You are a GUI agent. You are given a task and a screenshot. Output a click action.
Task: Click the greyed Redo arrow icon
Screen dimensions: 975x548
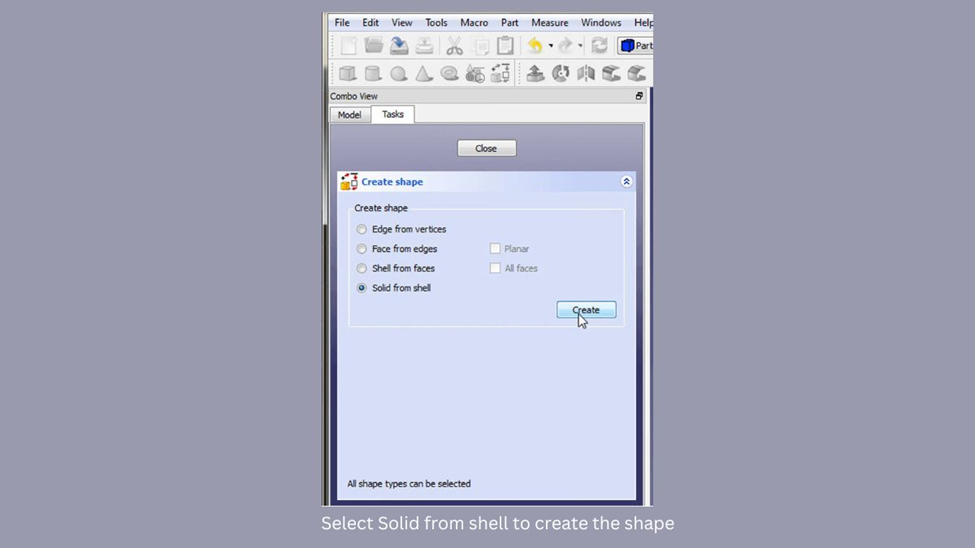(565, 45)
